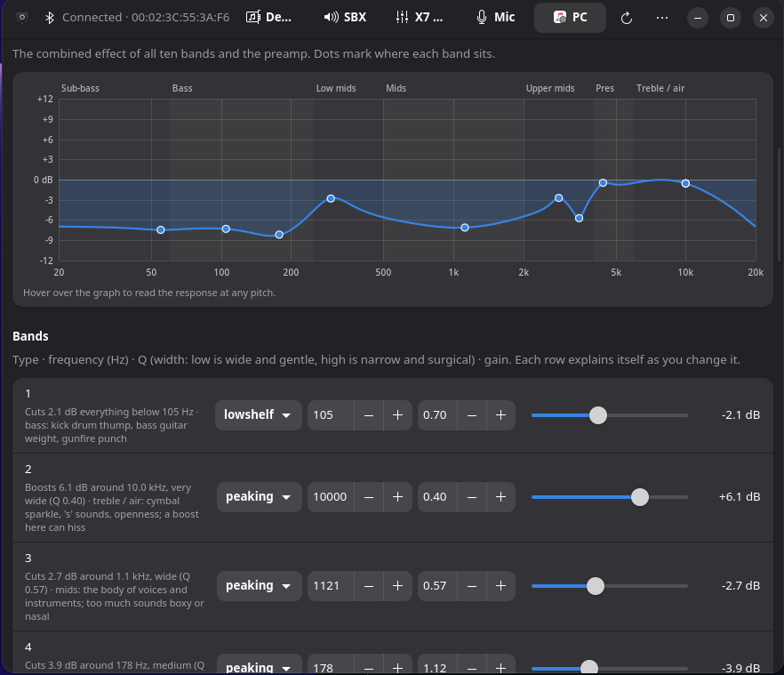Decrease band 3 frequency 1121
The width and height of the screenshot is (784, 675).
tap(369, 586)
